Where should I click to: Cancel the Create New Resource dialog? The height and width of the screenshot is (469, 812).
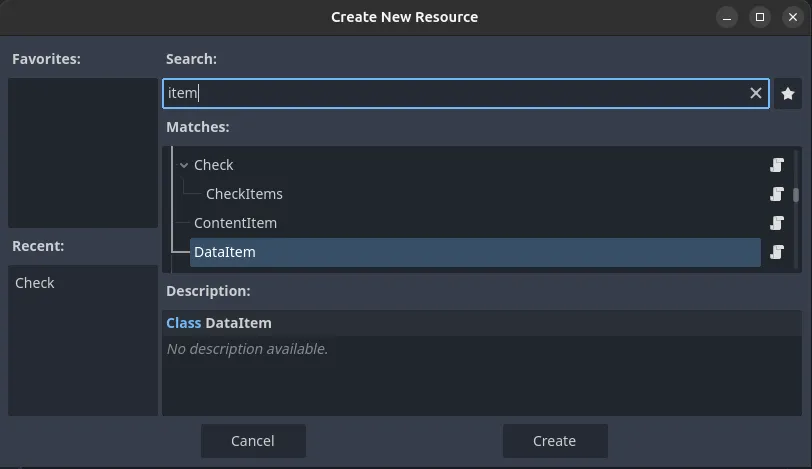(253, 441)
